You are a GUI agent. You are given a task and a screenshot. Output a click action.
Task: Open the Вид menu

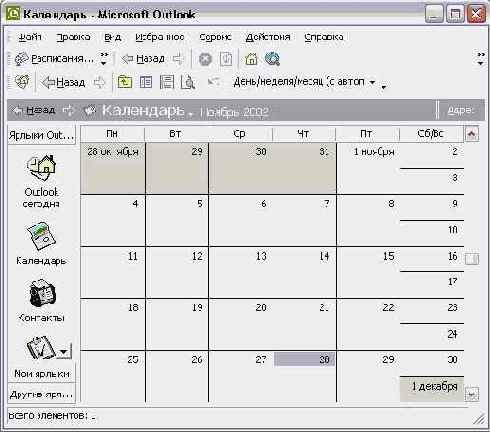pyautogui.click(x=112, y=37)
